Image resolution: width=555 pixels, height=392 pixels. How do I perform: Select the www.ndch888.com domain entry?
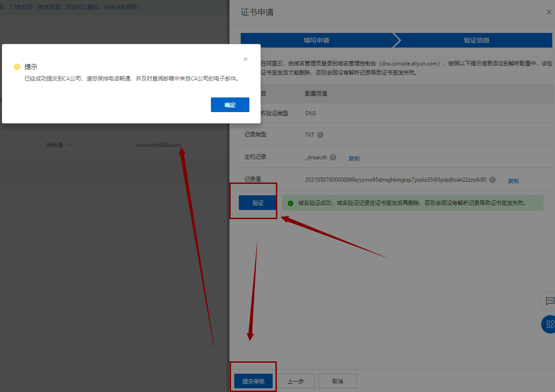tap(158, 145)
